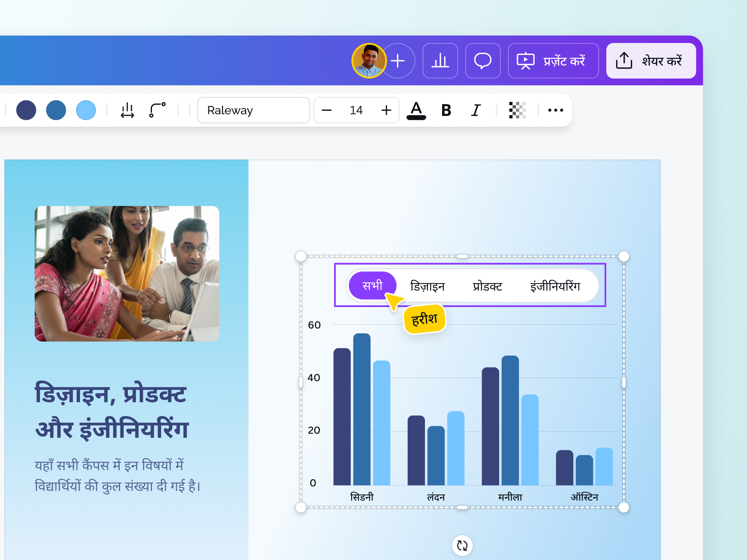Screen dimensions: 747x560
Task: Click the font size value 14
Action: pyautogui.click(x=356, y=110)
